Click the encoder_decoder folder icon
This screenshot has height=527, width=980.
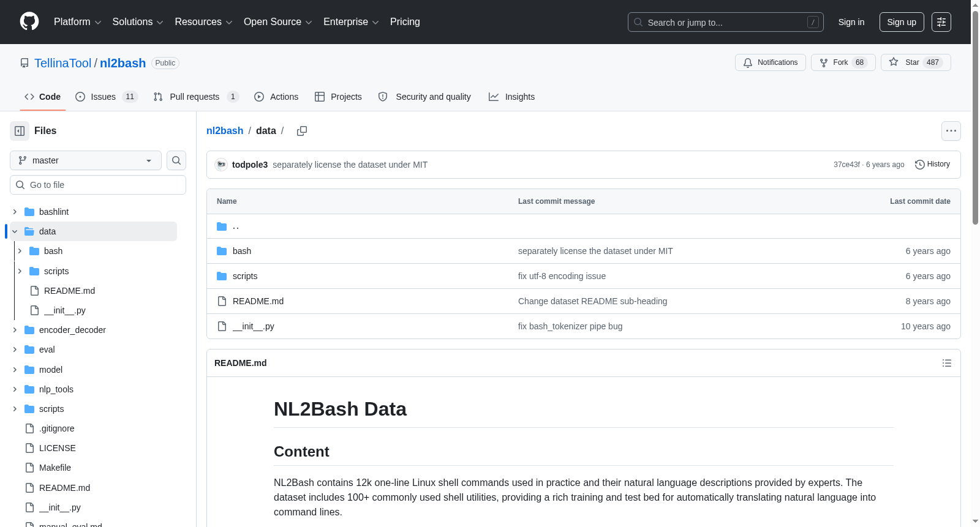[x=29, y=330]
